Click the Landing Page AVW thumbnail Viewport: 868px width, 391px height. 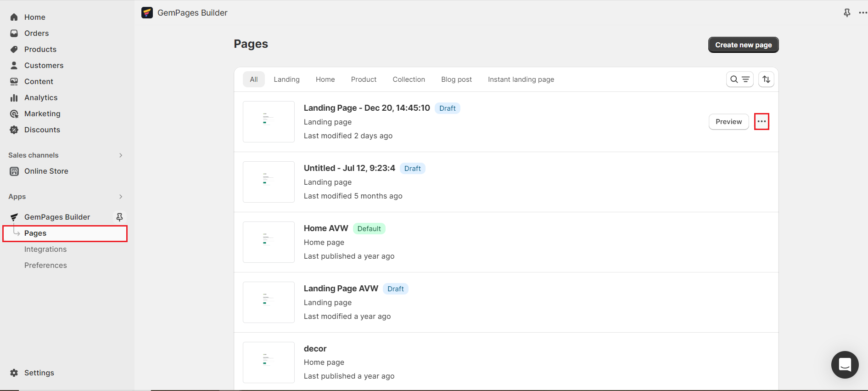269,302
